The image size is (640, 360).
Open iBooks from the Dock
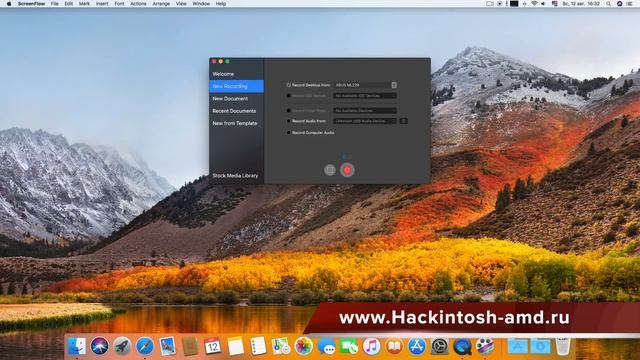(394, 347)
